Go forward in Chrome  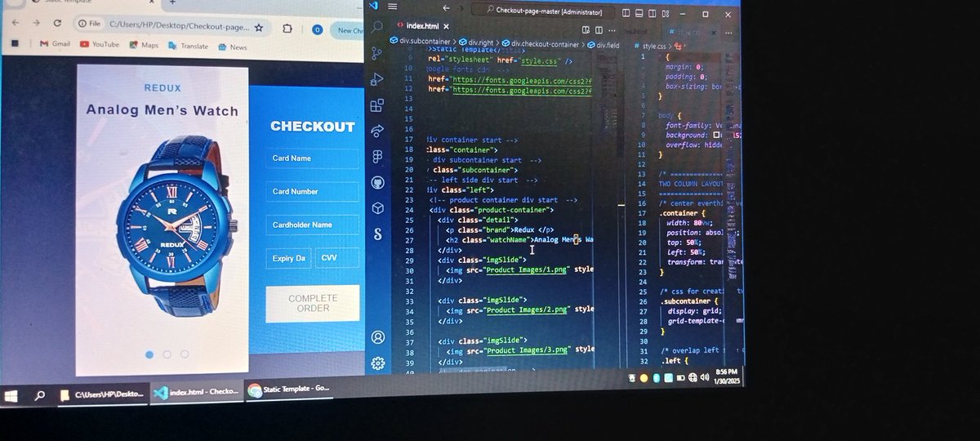coord(37,22)
